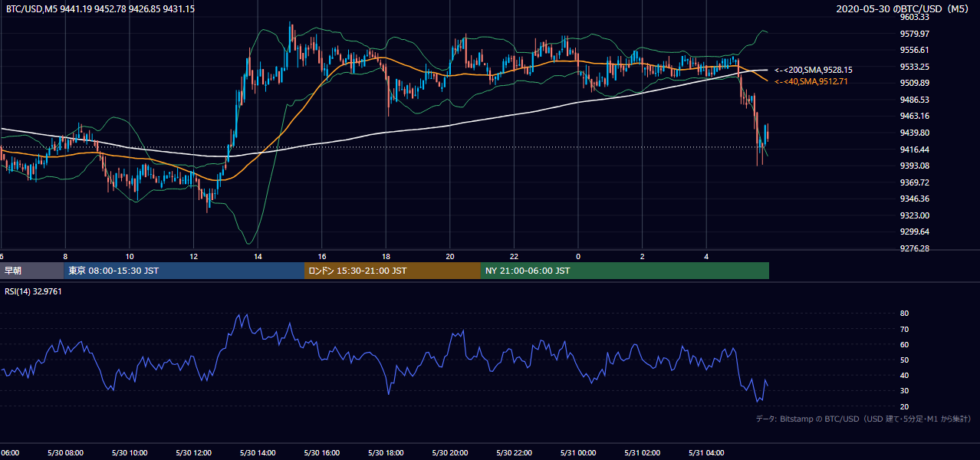This screenshot has height=460, width=980.
Task: Click hour marker 22 under price chart
Action: (514, 257)
